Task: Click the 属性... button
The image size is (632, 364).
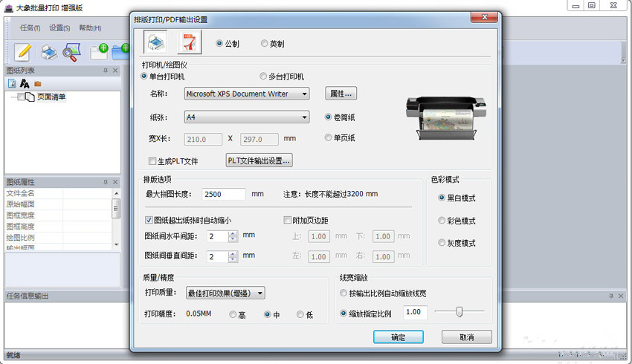Action: (341, 94)
